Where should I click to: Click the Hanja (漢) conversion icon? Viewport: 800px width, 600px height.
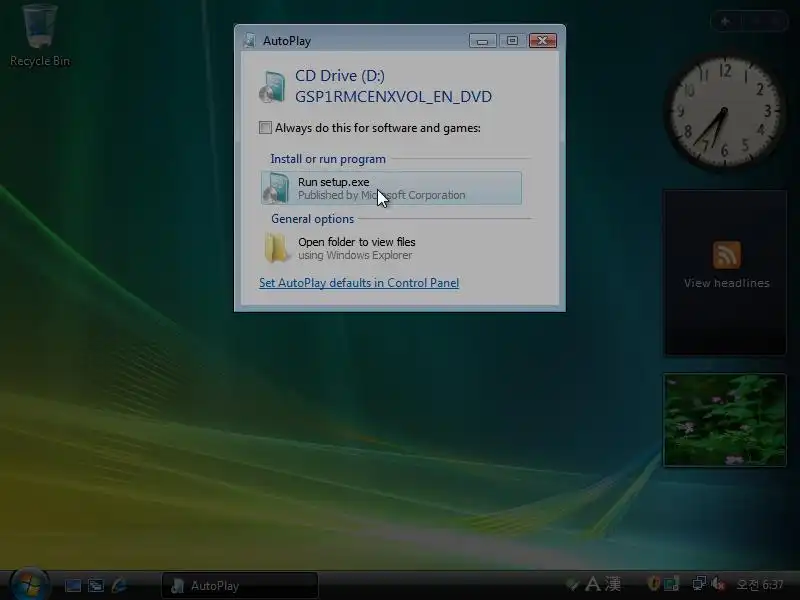(x=612, y=584)
